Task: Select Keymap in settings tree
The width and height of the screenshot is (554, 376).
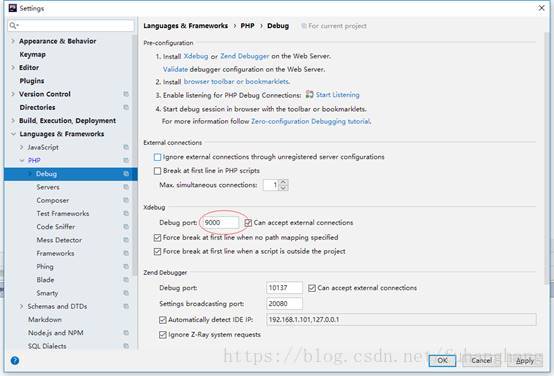Action: [33, 54]
